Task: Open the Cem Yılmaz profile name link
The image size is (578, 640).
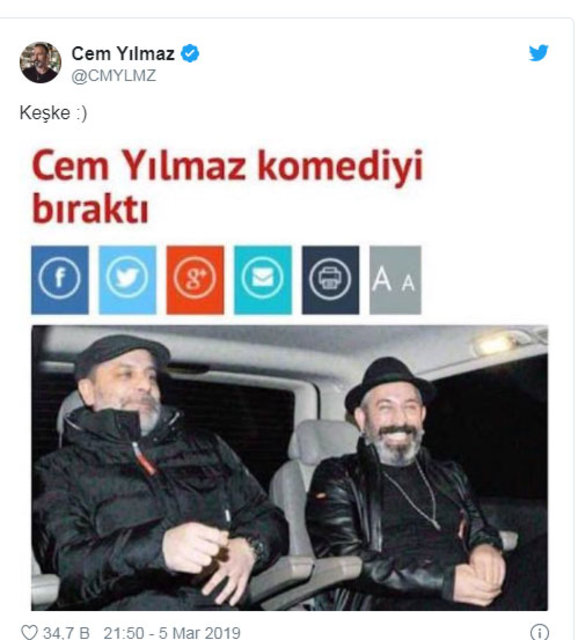Action: tap(123, 53)
